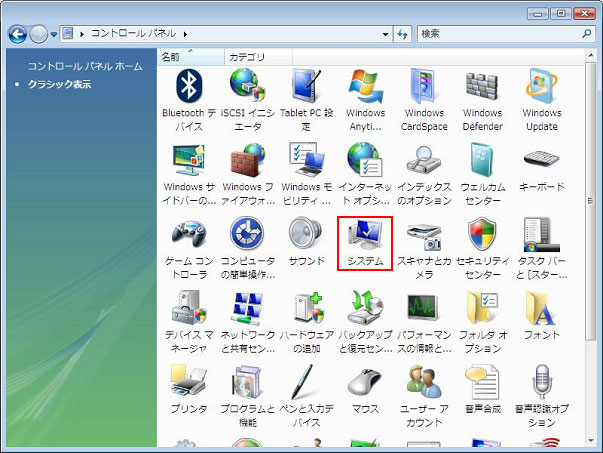Screen dimensions: 603x453
Task: Click the 検索 search input field
Action: (499, 34)
